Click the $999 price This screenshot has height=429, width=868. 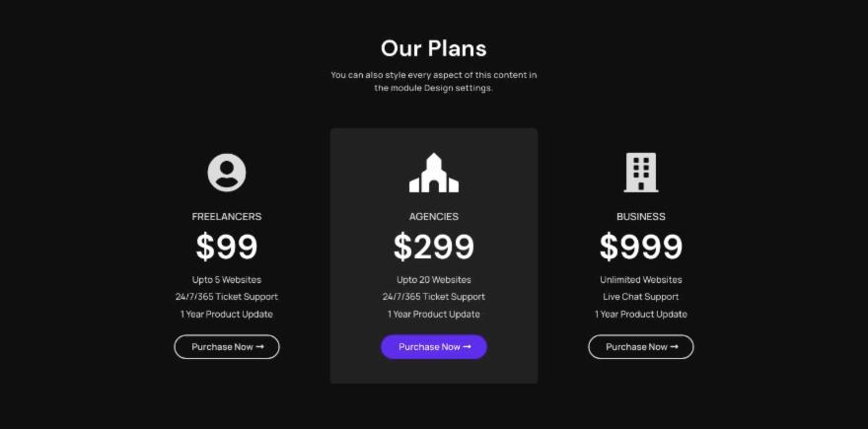pyautogui.click(x=641, y=247)
